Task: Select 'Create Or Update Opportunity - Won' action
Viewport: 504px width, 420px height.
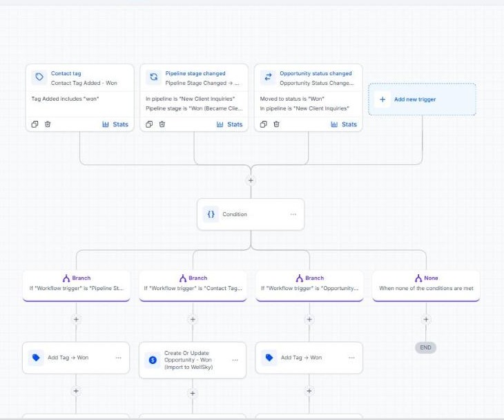Action: (x=193, y=360)
